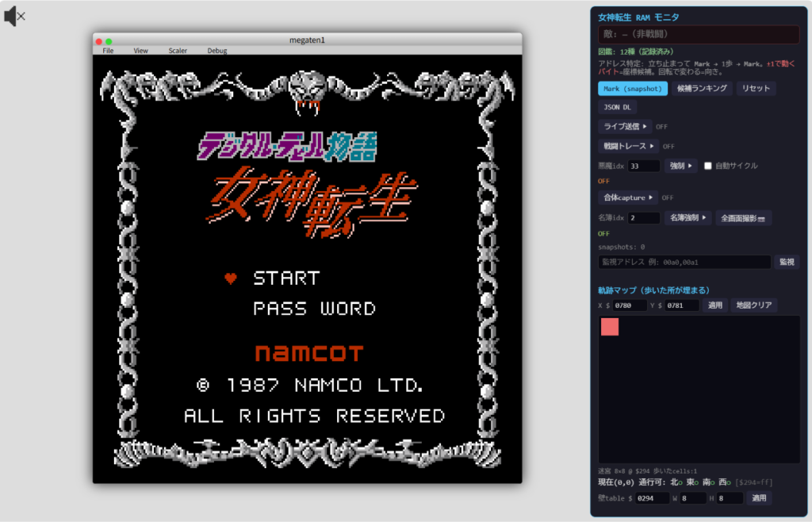Click the 女神転生 RAM モニタ heading

click(638, 17)
